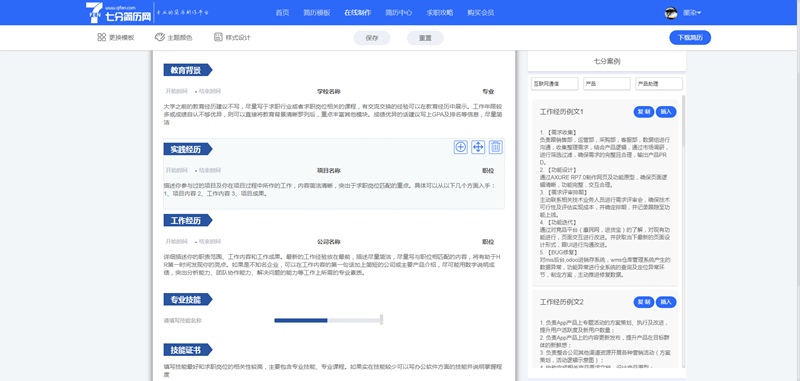Click the 请填写技能名称 skill name field
800x381 pixels.
tap(183, 321)
